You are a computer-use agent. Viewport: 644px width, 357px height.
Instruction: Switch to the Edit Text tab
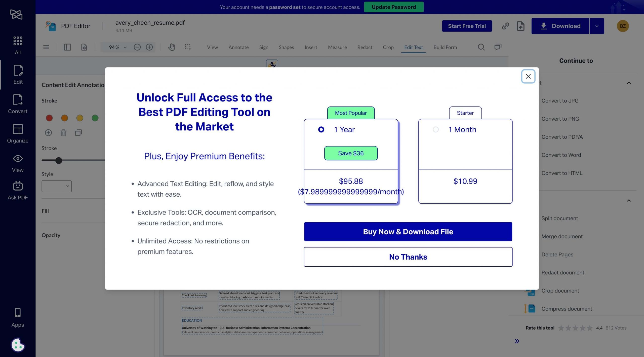[413, 47]
